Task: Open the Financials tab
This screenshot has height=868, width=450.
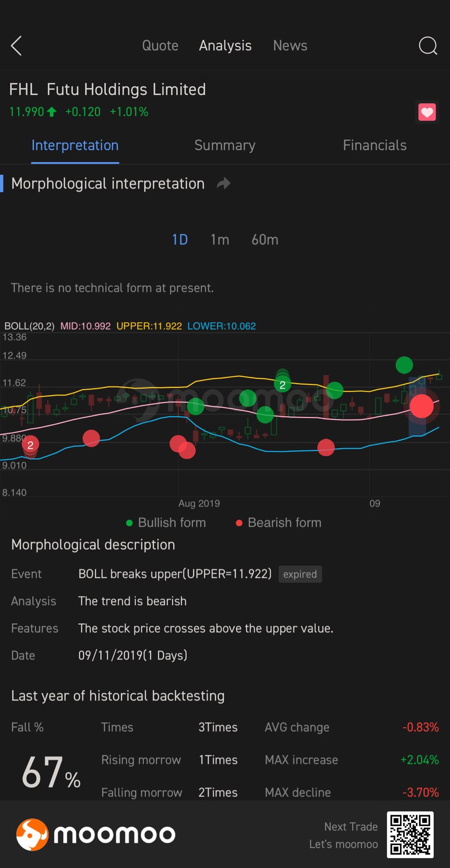Action: click(375, 145)
